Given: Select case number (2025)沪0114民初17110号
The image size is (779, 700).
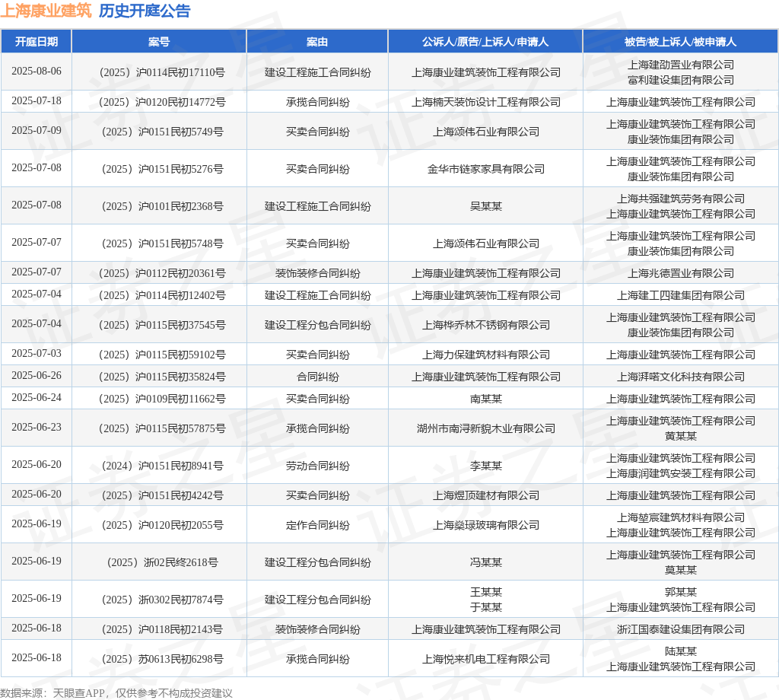Looking at the screenshot, I should 162,72.
